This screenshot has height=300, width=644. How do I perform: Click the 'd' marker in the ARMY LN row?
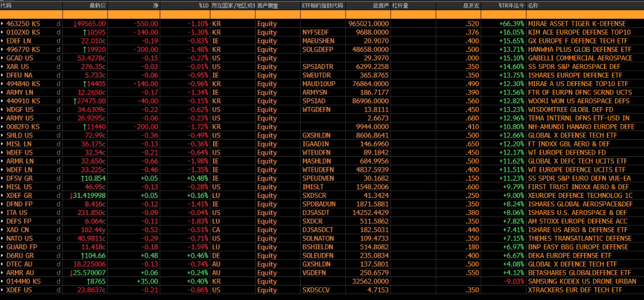[59, 93]
